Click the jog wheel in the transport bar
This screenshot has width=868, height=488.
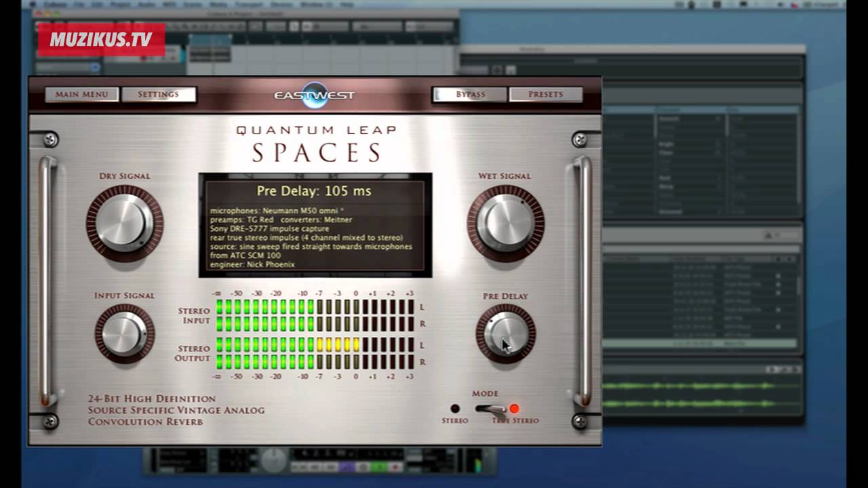[274, 461]
